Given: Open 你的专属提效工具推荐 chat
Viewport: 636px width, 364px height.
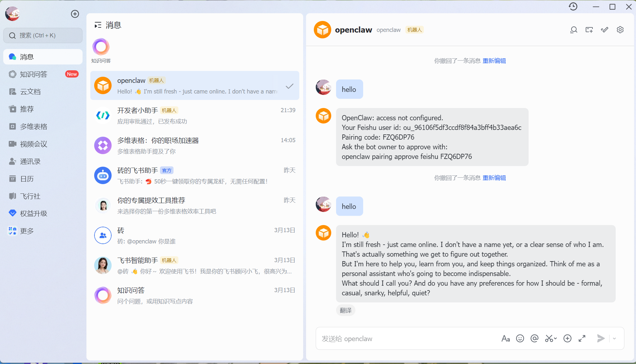Looking at the screenshot, I should pyautogui.click(x=195, y=205).
